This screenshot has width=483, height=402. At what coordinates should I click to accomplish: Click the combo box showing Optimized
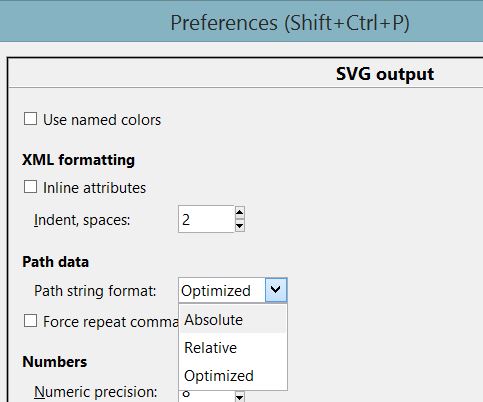232,290
